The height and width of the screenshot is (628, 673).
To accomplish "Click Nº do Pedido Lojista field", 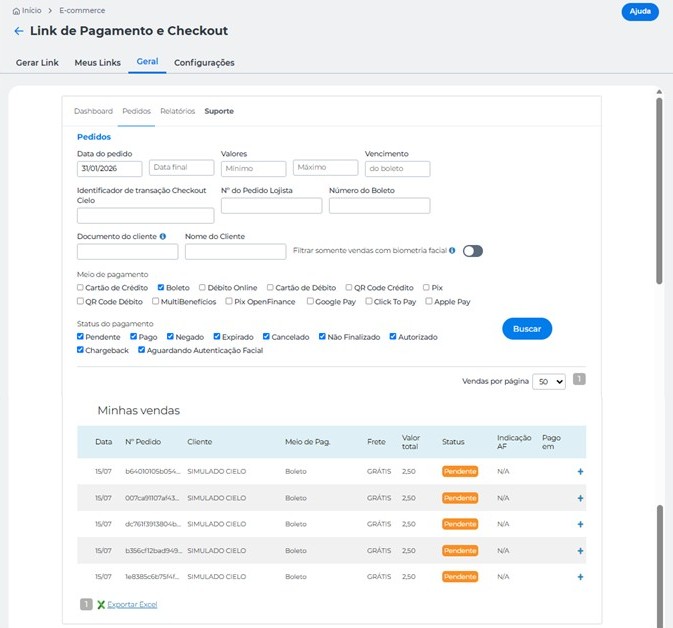I will point(272,206).
